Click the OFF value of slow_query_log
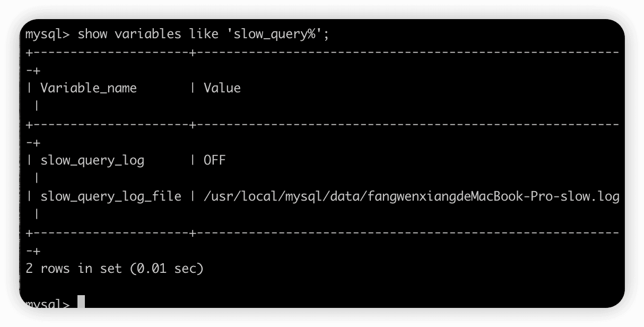Viewport: 644px width, 327px height. 215,160
